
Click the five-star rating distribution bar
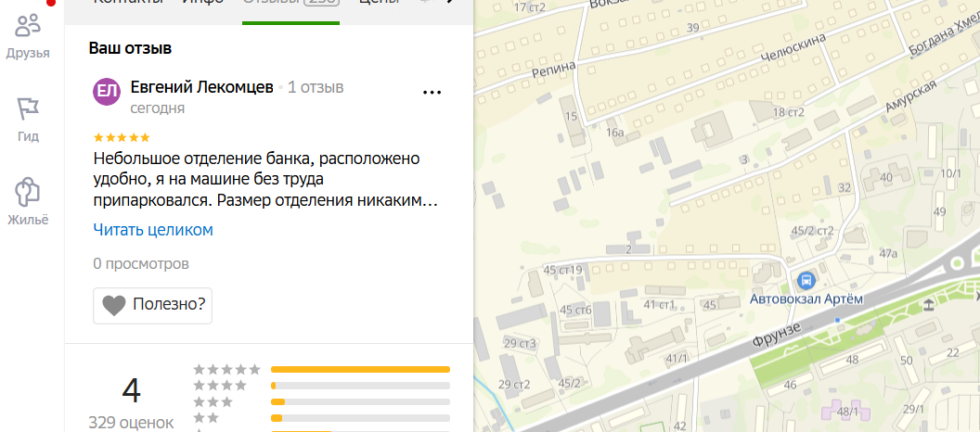coord(360,370)
